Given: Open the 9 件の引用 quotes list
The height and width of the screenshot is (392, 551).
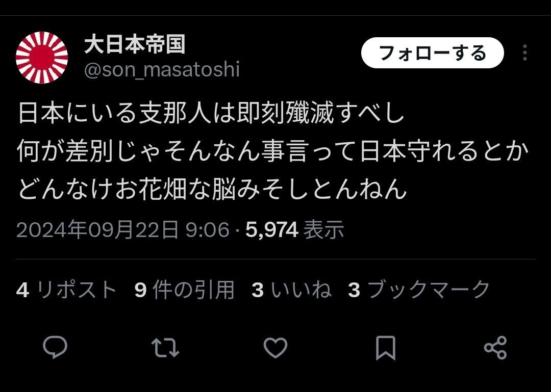Looking at the screenshot, I should (x=184, y=290).
